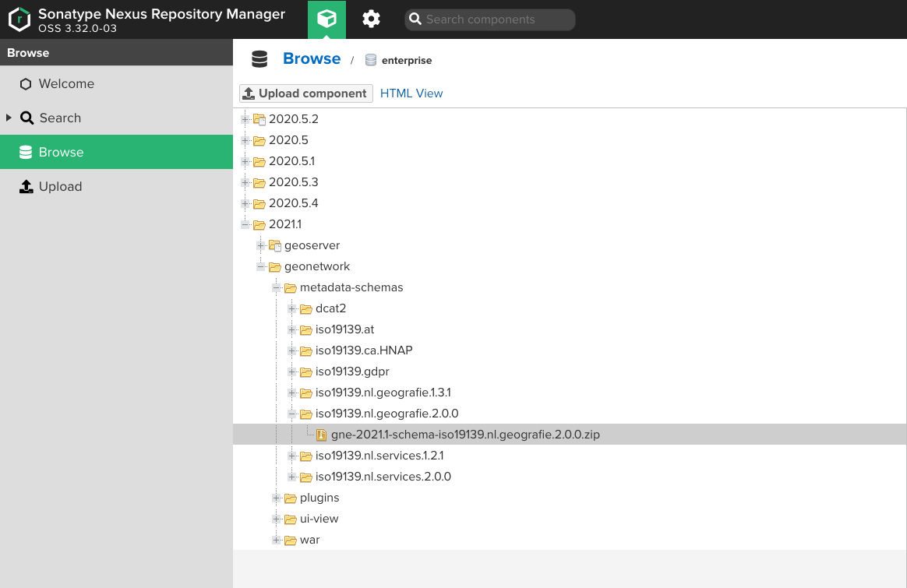Viewport: 907px width, 588px height.
Task: Open Search in the sidebar
Action: [x=116, y=118]
